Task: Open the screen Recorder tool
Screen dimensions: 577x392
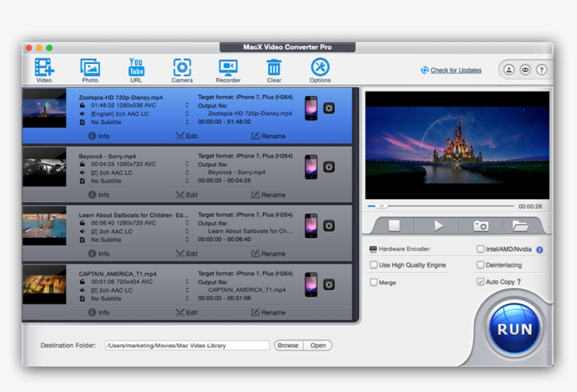Action: point(228,70)
